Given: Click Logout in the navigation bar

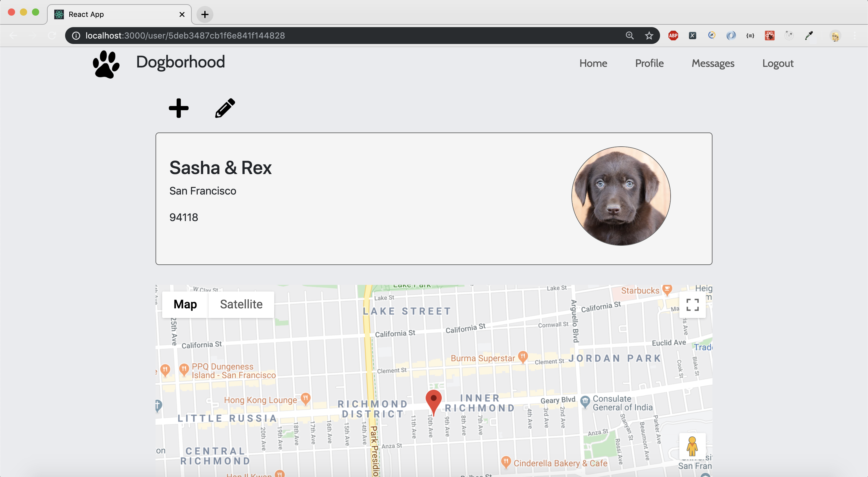Looking at the screenshot, I should click(x=778, y=63).
